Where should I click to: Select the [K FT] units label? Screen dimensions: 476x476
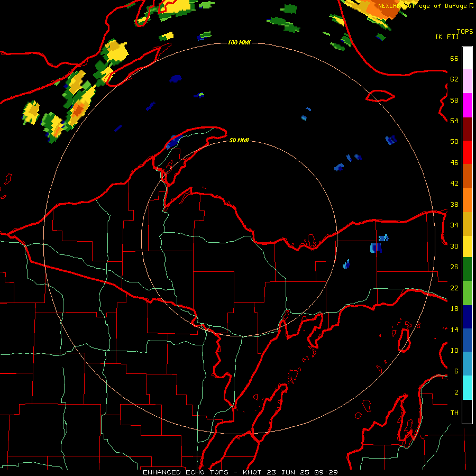click(447, 37)
